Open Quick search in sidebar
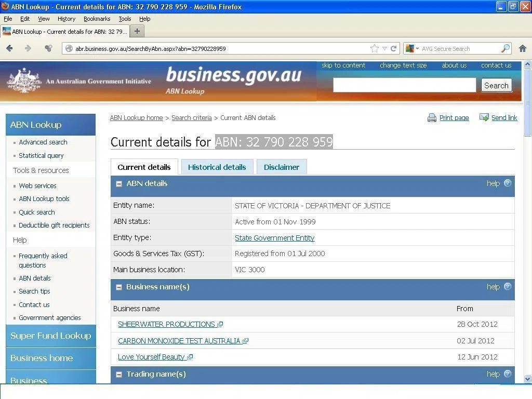Screen dimensions: 532x399 (x=37, y=212)
